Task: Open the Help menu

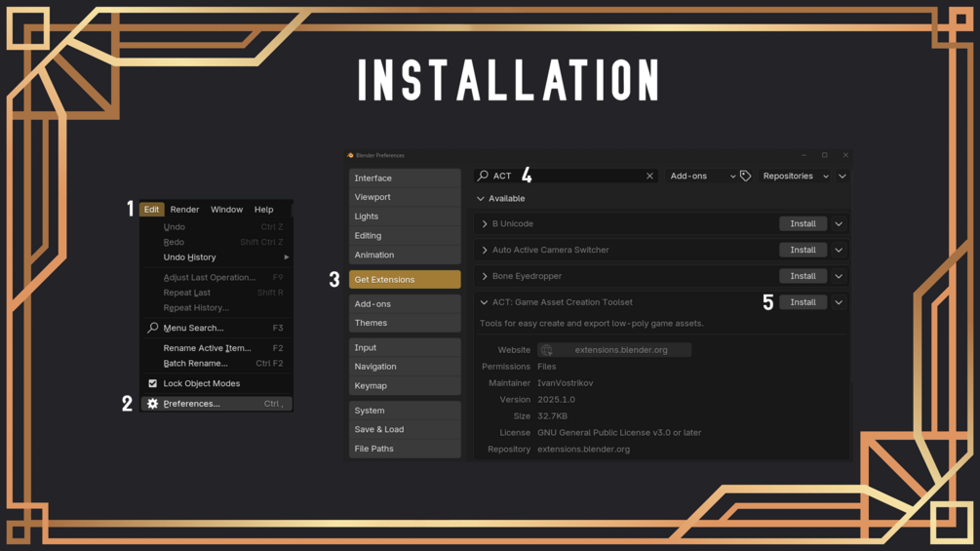Action: point(263,210)
